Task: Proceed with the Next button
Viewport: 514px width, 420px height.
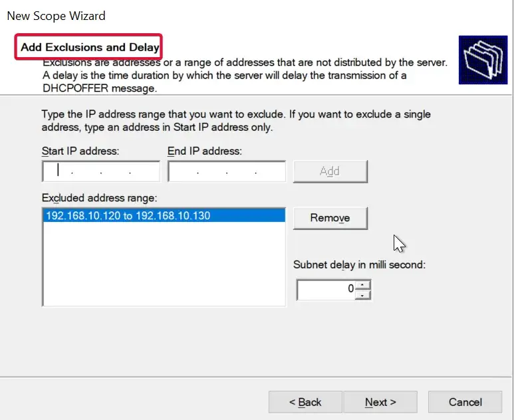Action: (x=380, y=402)
